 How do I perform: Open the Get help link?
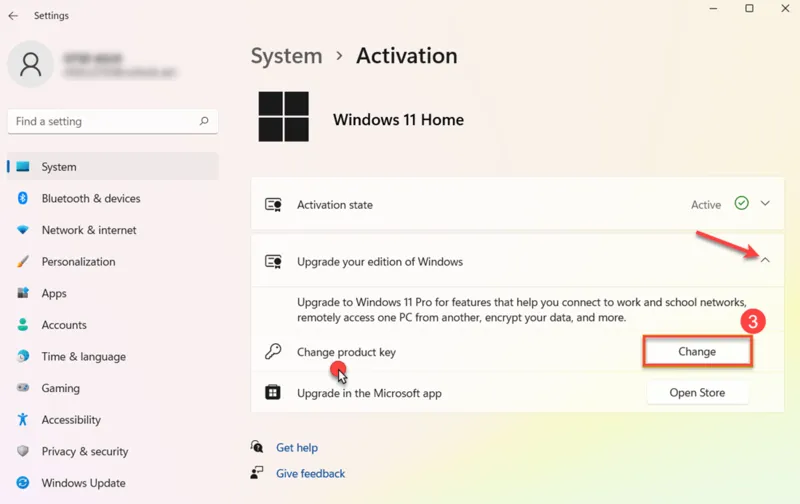[x=297, y=447]
